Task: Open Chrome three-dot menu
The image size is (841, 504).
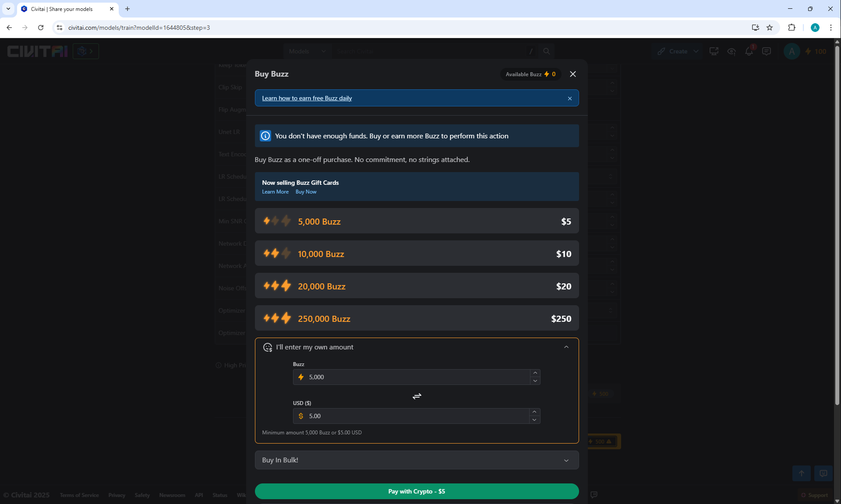Action: [830, 28]
